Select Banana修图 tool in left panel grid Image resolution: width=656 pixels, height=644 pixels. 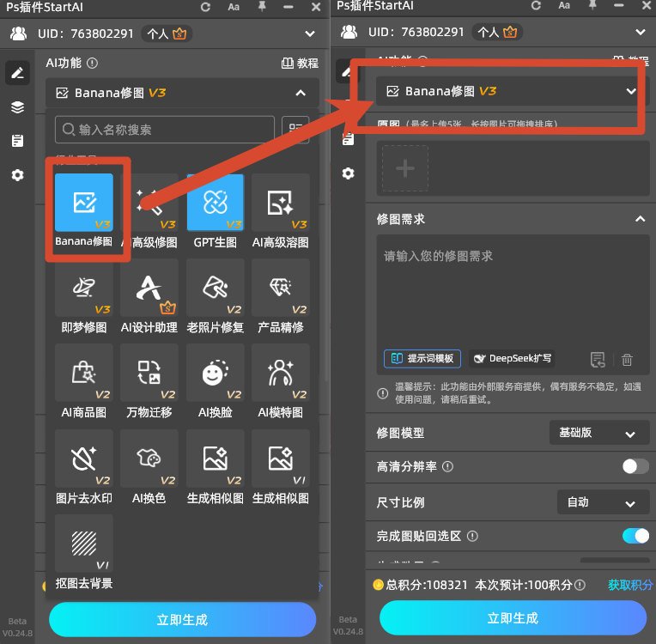pyautogui.click(x=83, y=203)
